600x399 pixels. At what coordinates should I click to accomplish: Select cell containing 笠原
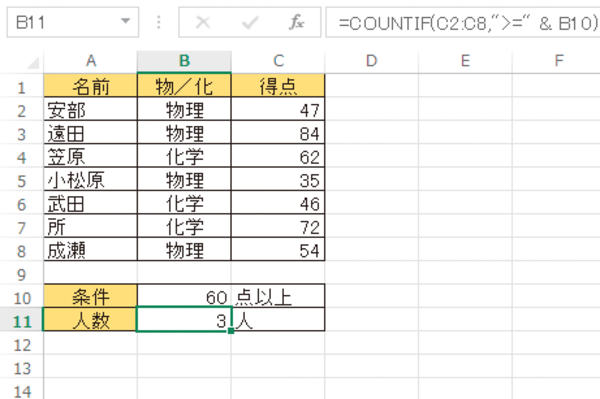coord(91,156)
